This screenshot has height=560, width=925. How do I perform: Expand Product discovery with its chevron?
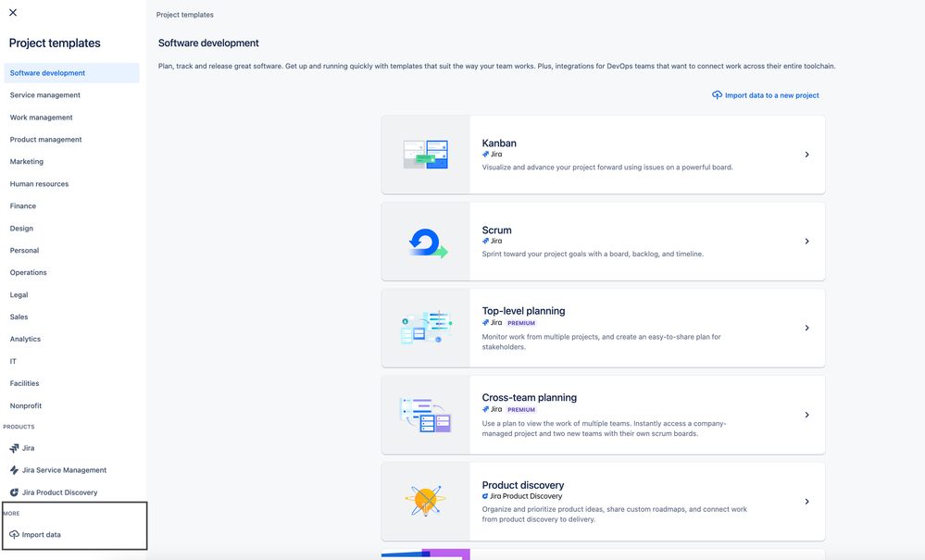[x=807, y=502]
